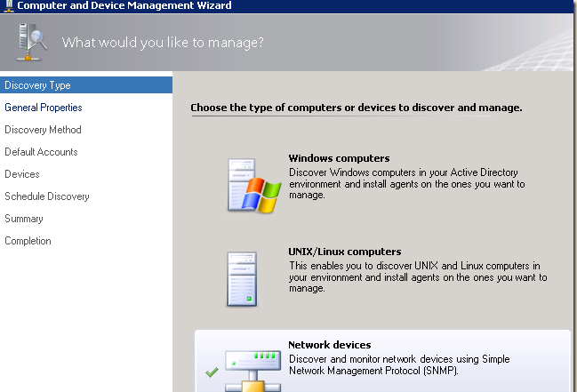Jump to the Summary step
The width and height of the screenshot is (577, 392).
pos(24,219)
